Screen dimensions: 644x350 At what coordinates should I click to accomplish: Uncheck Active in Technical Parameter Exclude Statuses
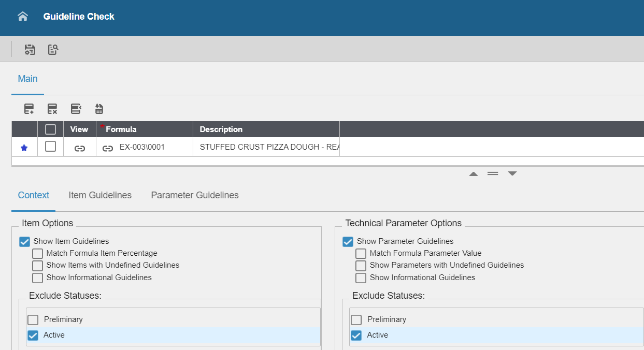356,336
